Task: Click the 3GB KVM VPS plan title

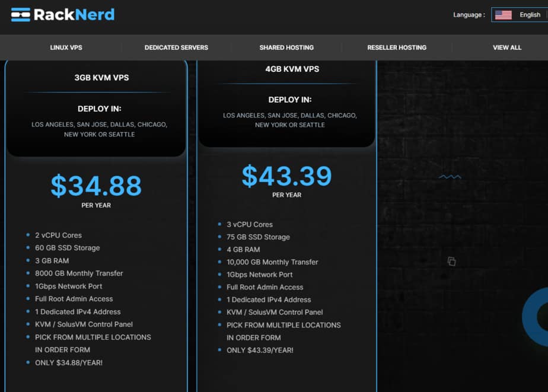Action: tap(101, 78)
